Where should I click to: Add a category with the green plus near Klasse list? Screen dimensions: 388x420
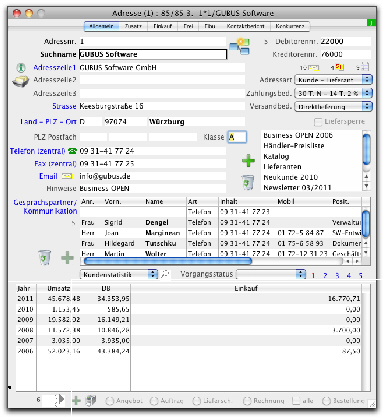click(248, 161)
